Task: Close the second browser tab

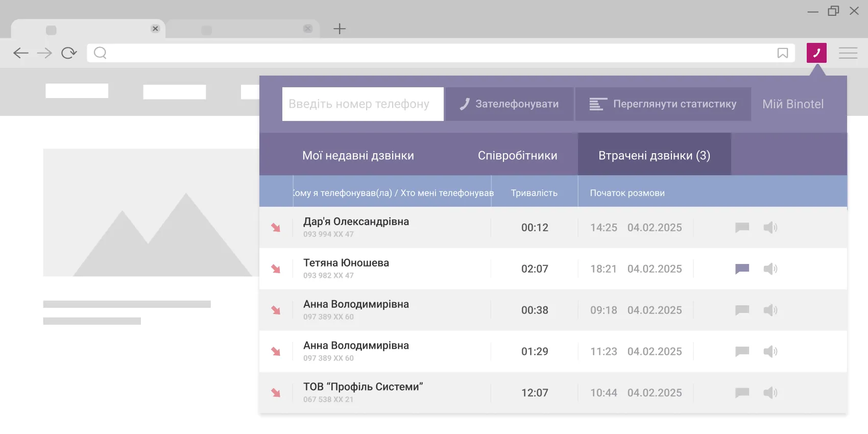Action: pos(308,29)
